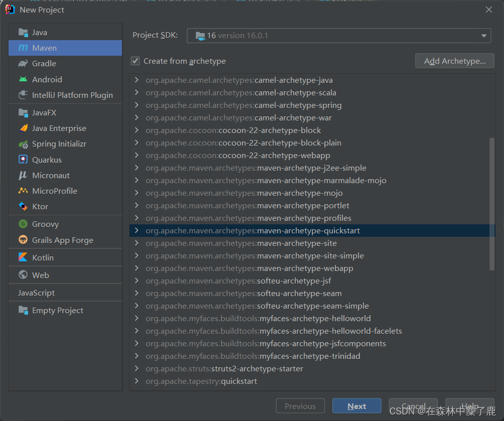Click the Java Enterprise icon

23,128
